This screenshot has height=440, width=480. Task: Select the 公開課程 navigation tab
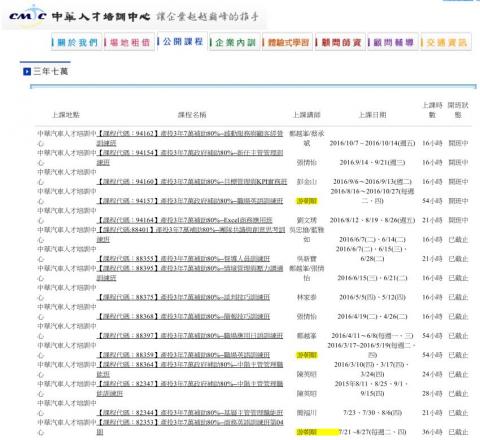pyautogui.click(x=182, y=41)
